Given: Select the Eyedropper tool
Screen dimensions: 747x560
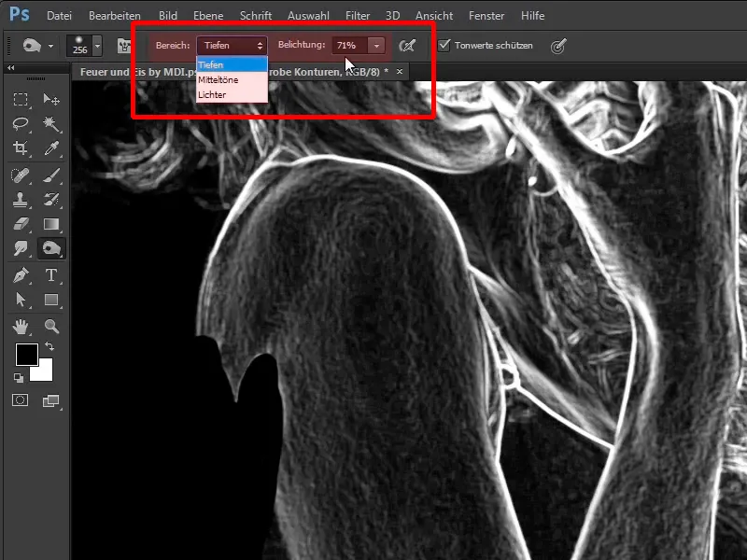Looking at the screenshot, I should [51, 148].
